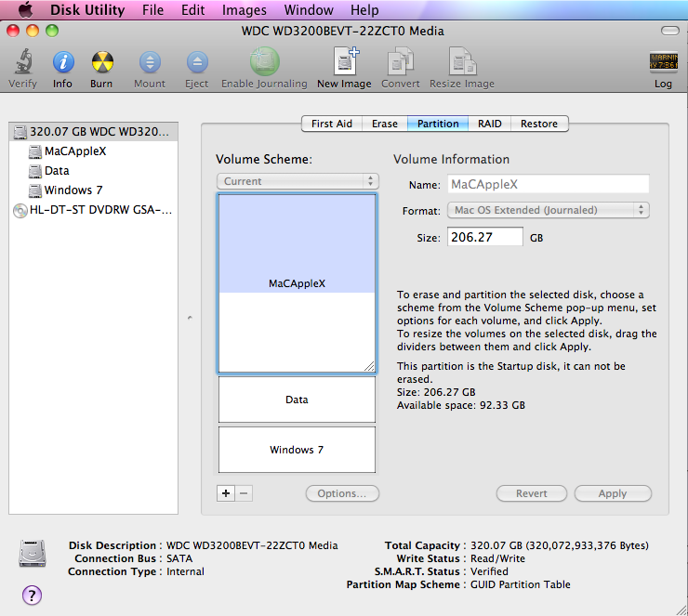688x616 pixels.
Task: Open the Images menu
Action: [x=244, y=9]
